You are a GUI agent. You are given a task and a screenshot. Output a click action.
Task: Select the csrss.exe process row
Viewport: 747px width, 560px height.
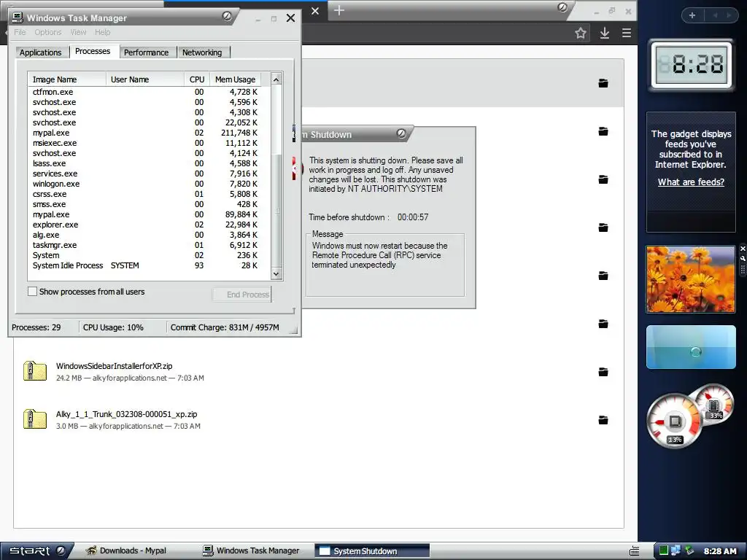[149, 194]
